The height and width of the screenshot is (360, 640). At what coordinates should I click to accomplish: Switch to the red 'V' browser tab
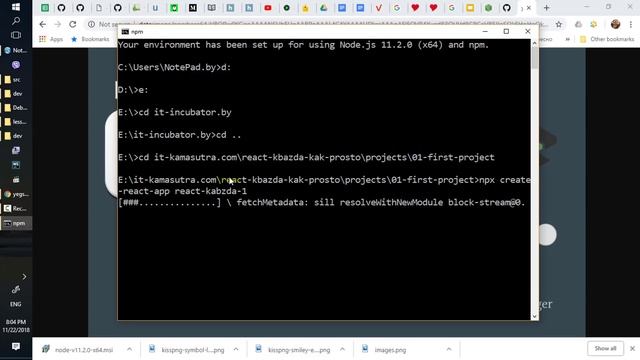tap(378, 8)
